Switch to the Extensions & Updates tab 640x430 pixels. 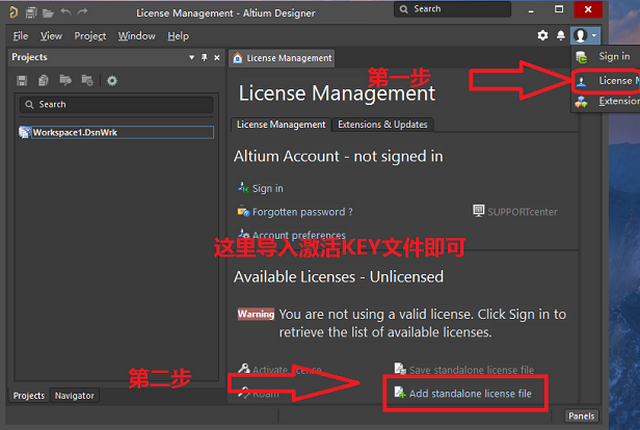[x=382, y=124]
